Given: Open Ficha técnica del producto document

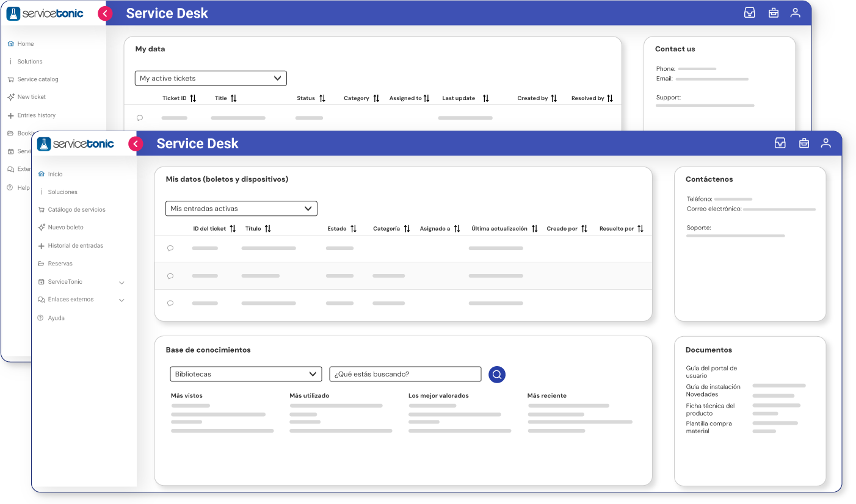Looking at the screenshot, I should (710, 409).
